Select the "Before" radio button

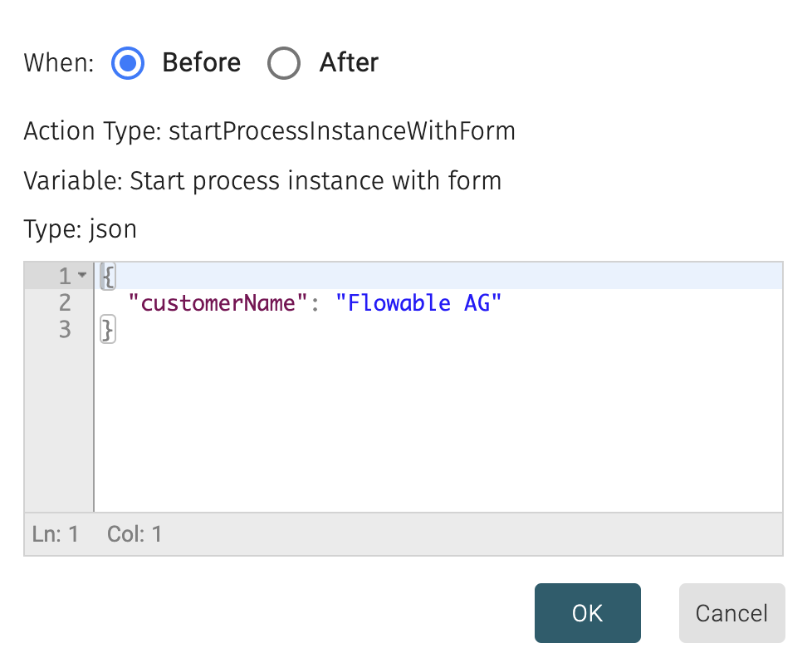[x=127, y=63]
